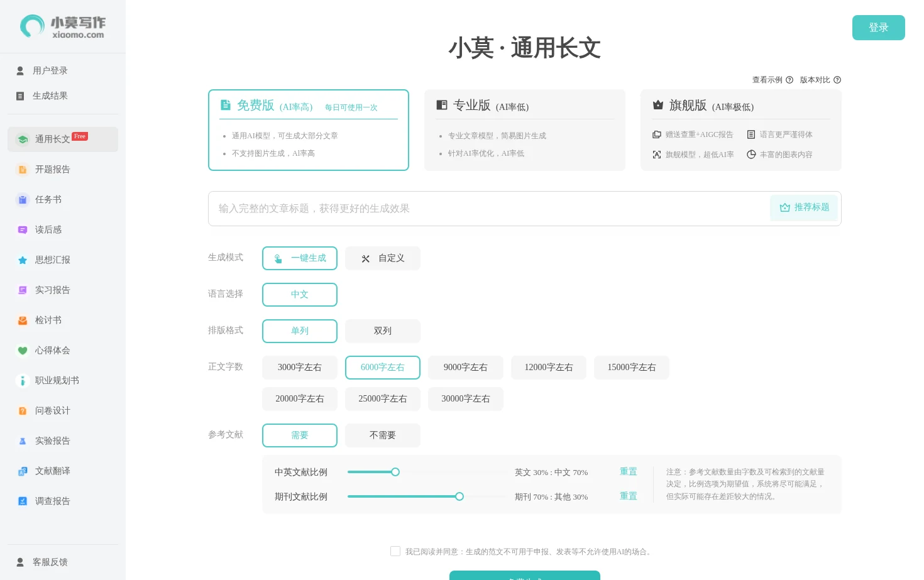Reset 中英文献比例 with 重置
The width and height of the screenshot is (924, 580).
tap(629, 472)
